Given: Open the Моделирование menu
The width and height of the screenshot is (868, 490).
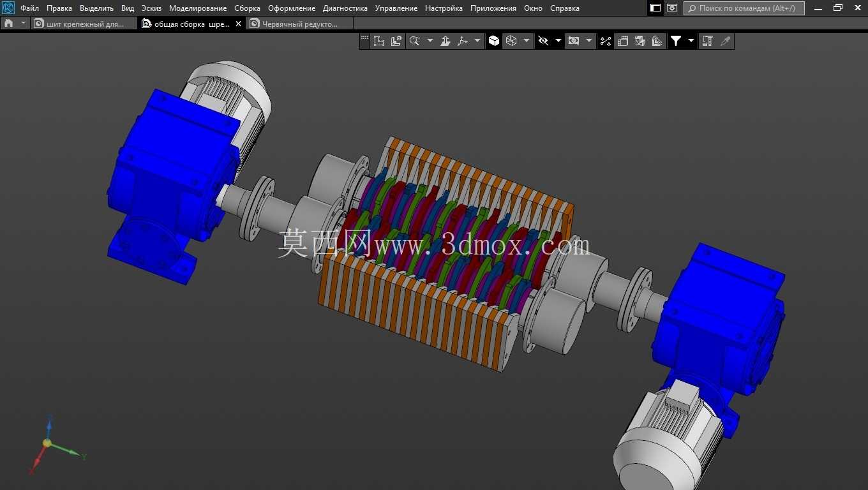Looking at the screenshot, I should 198,8.
